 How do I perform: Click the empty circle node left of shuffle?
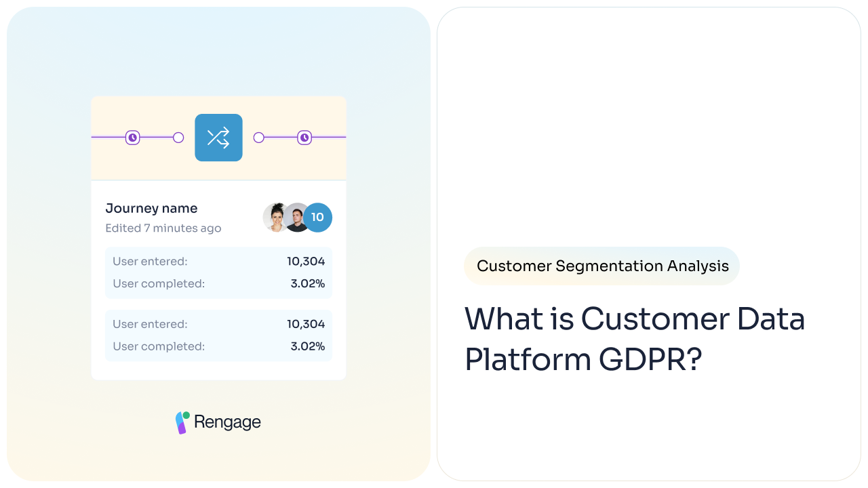tap(178, 138)
